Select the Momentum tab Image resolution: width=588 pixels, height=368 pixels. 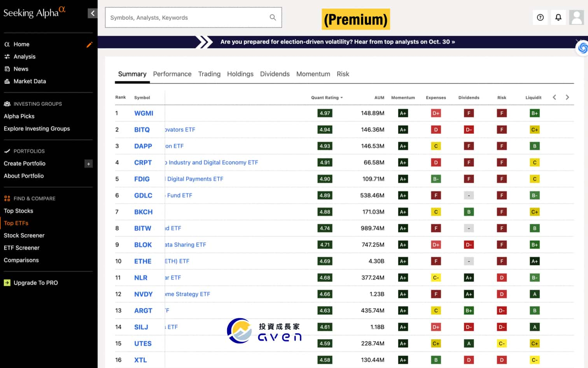[313, 74]
